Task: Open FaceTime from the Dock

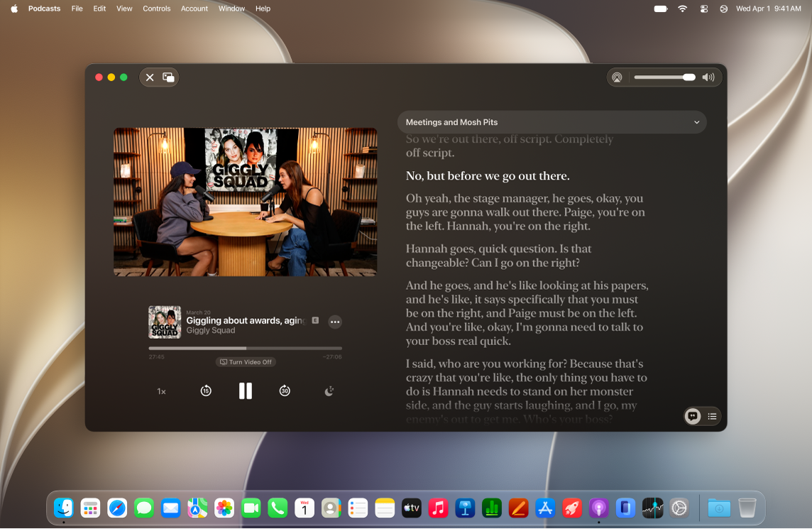Action: (x=251, y=508)
